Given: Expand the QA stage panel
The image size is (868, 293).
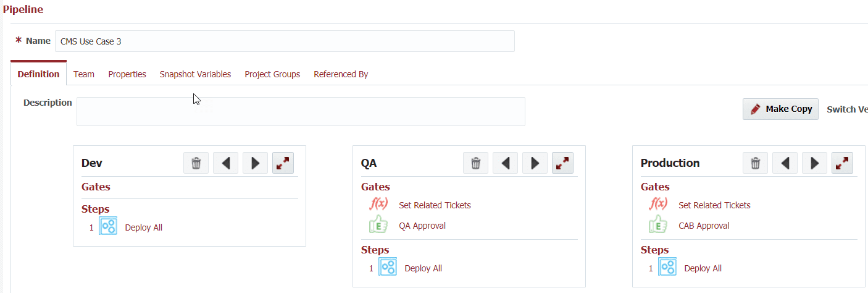Looking at the screenshot, I should tap(563, 163).
